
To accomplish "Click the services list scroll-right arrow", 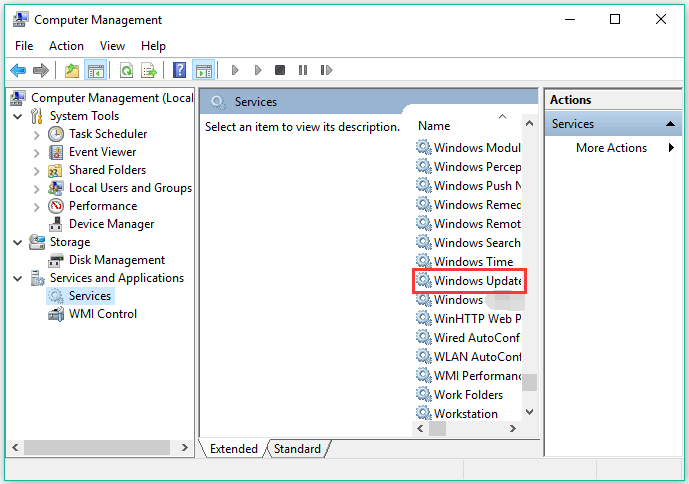I will (513, 428).
